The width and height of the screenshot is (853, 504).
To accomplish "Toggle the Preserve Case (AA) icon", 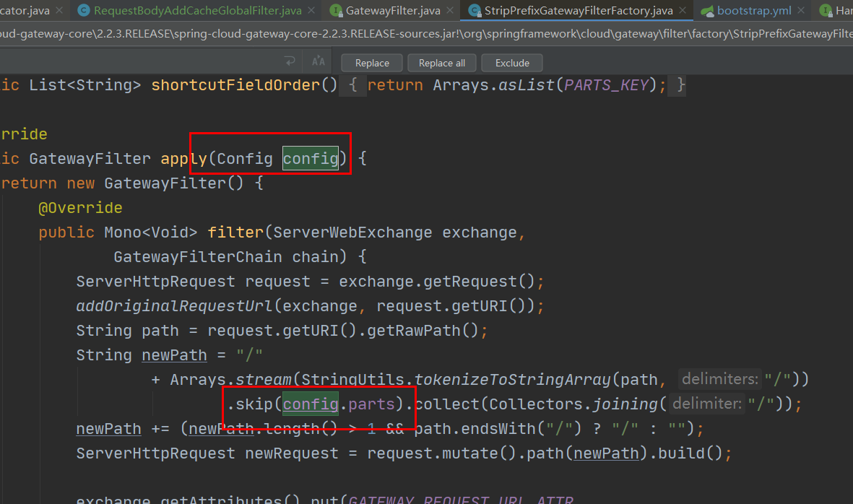I will (x=319, y=61).
